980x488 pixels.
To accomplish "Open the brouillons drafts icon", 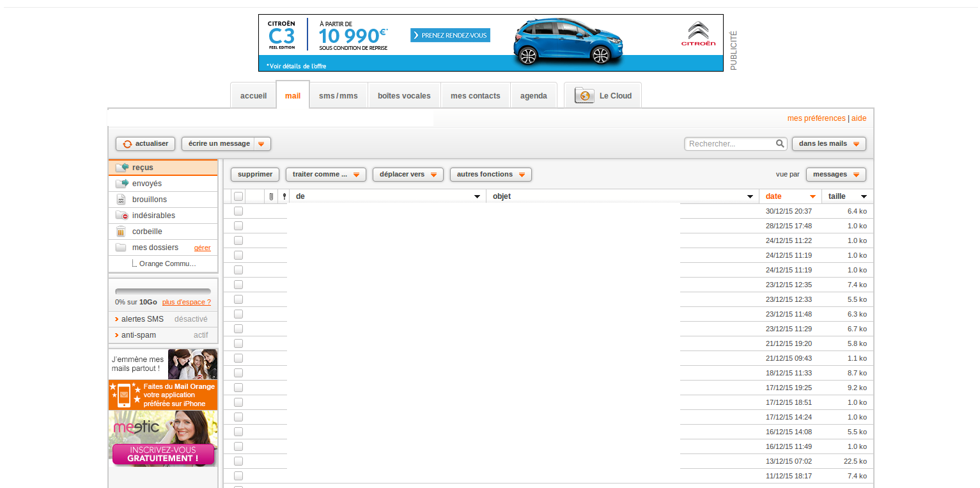I will pos(121,200).
